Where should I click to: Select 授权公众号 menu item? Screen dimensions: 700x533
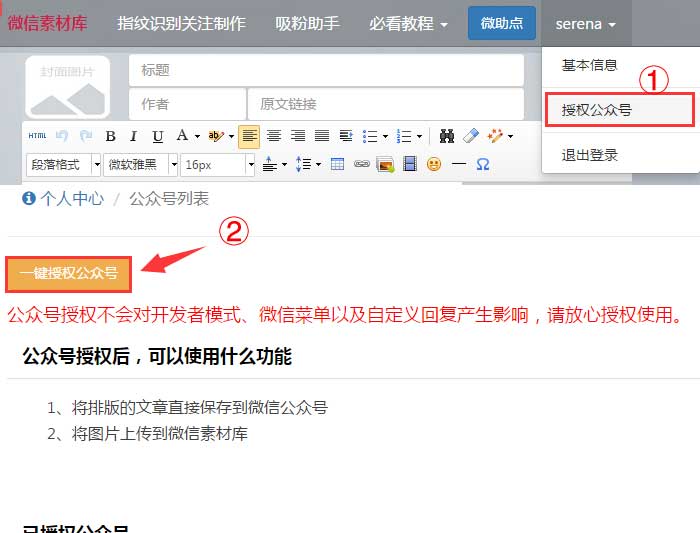pos(620,110)
